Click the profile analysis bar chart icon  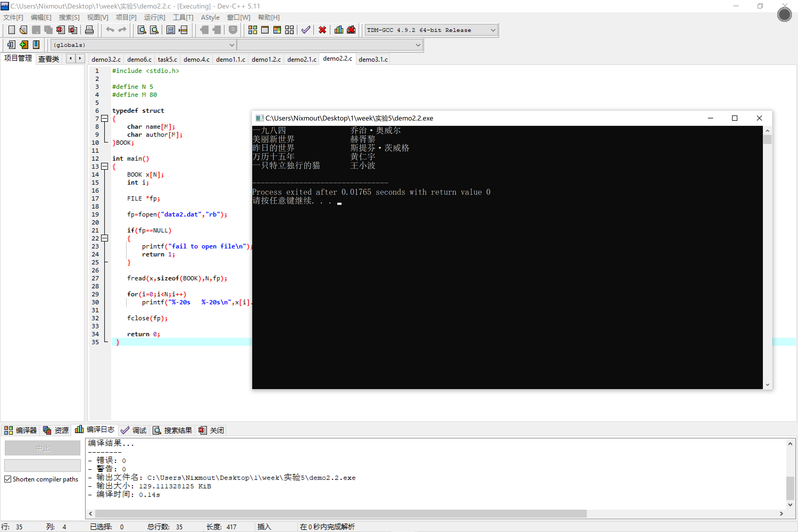(x=339, y=30)
